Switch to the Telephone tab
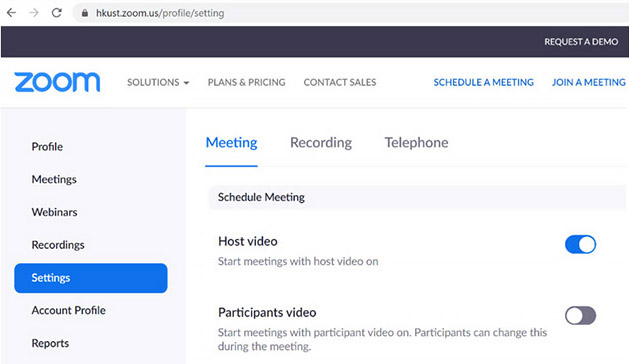Image resolution: width=629 pixels, height=364 pixels. click(416, 142)
